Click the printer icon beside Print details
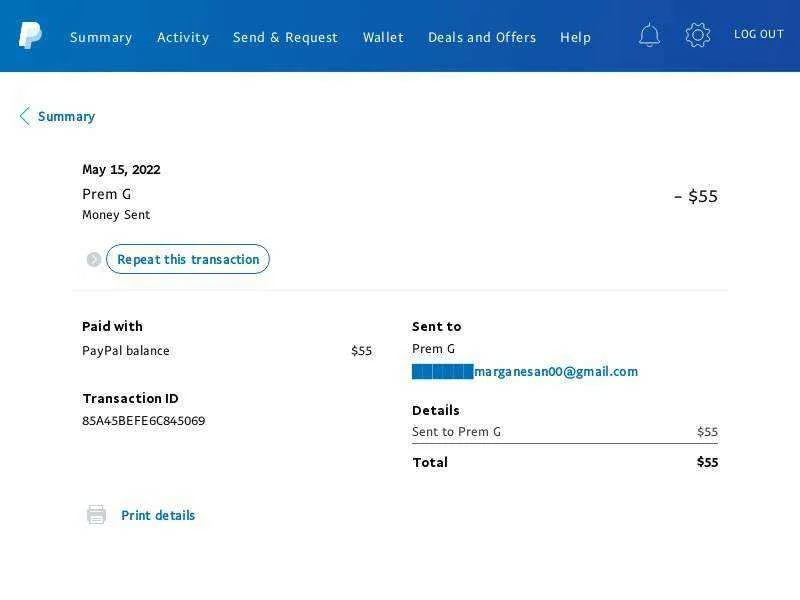The image size is (800, 600). [96, 515]
